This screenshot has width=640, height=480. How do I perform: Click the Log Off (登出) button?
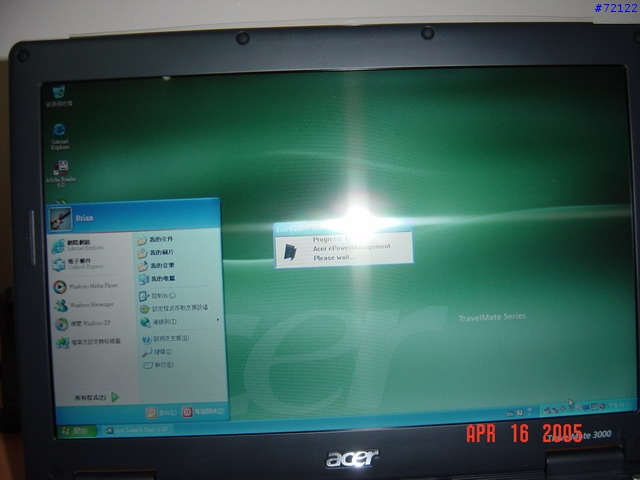click(161, 413)
